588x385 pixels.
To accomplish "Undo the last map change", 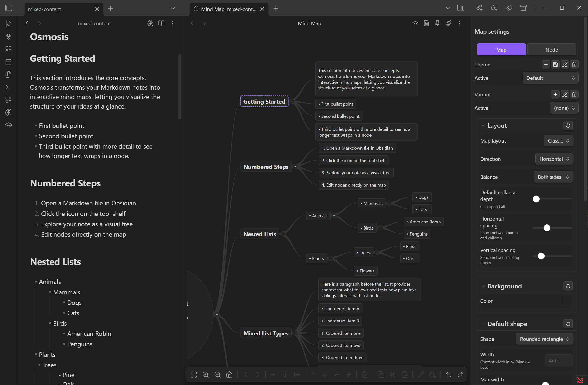I will pos(449,374).
